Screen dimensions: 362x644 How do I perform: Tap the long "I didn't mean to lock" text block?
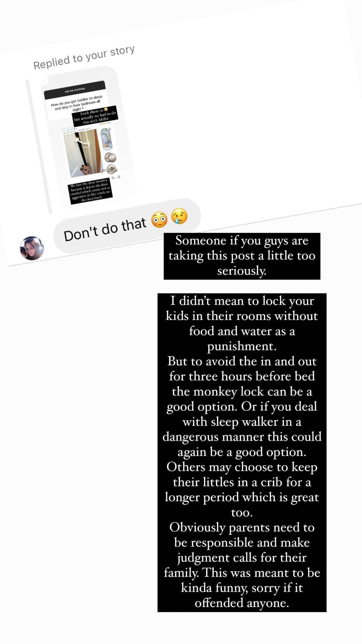pos(242,452)
